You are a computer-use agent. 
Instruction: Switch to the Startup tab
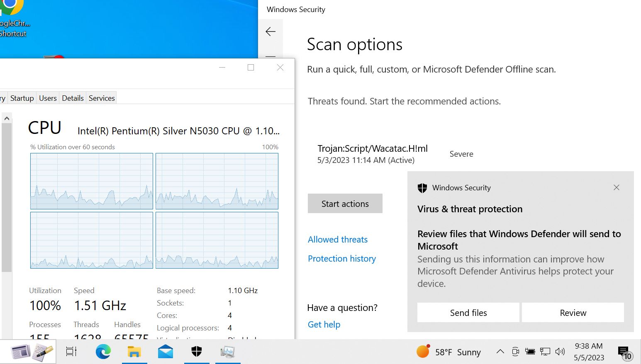(22, 98)
